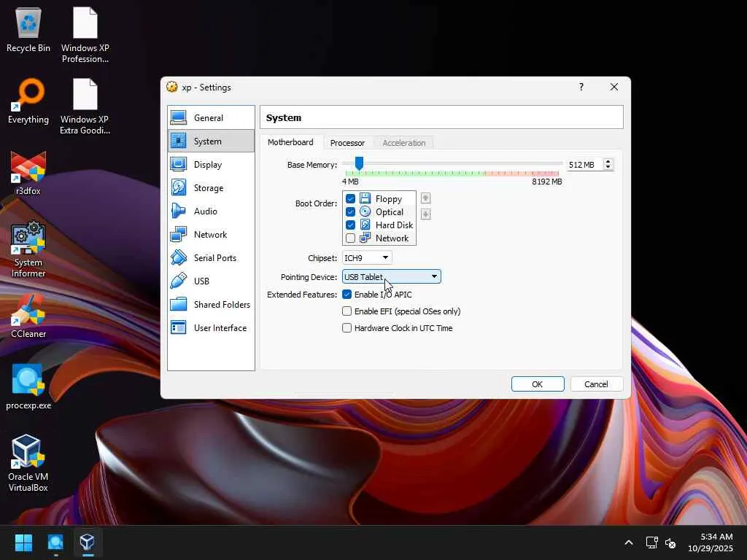Uncheck Optical in the boot order
747x560 pixels.
click(350, 211)
